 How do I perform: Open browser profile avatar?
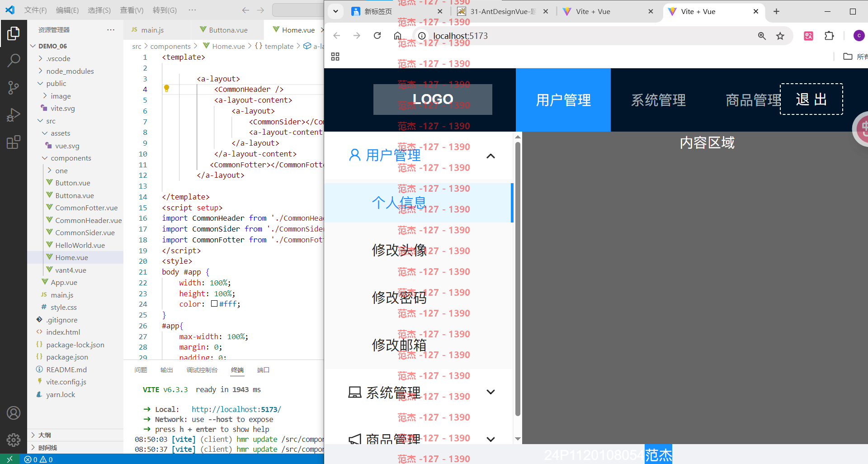click(859, 36)
